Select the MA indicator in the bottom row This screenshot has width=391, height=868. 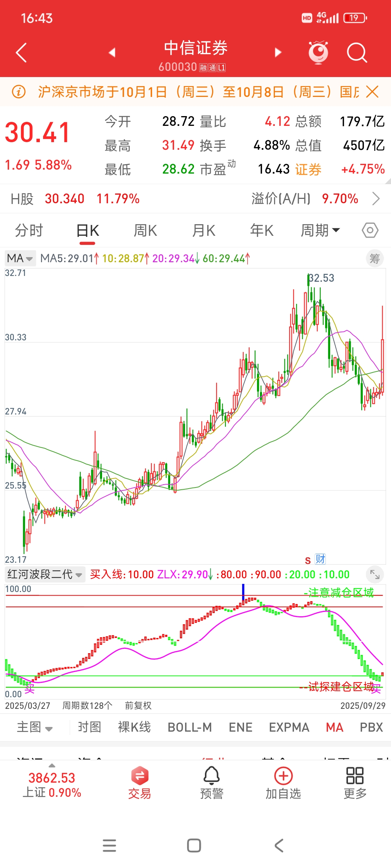point(335,727)
